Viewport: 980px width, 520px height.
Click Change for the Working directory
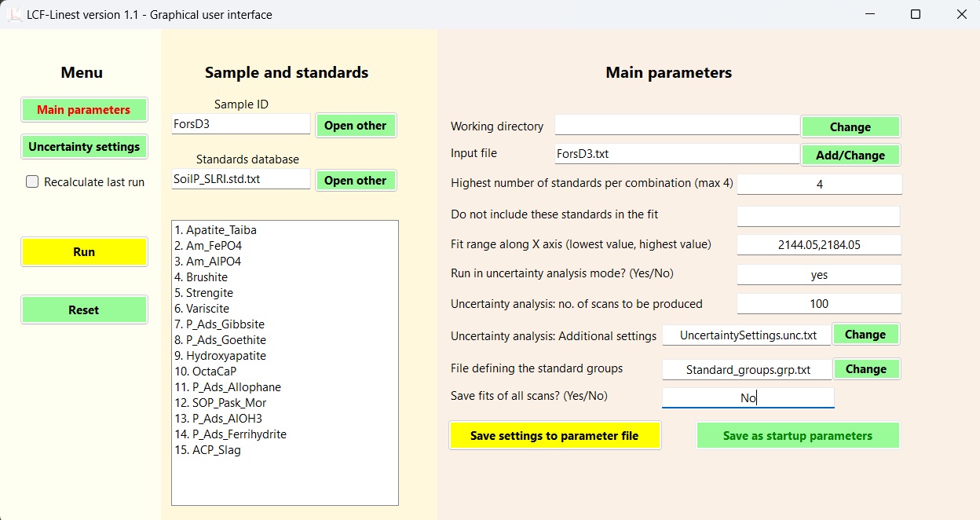850,127
